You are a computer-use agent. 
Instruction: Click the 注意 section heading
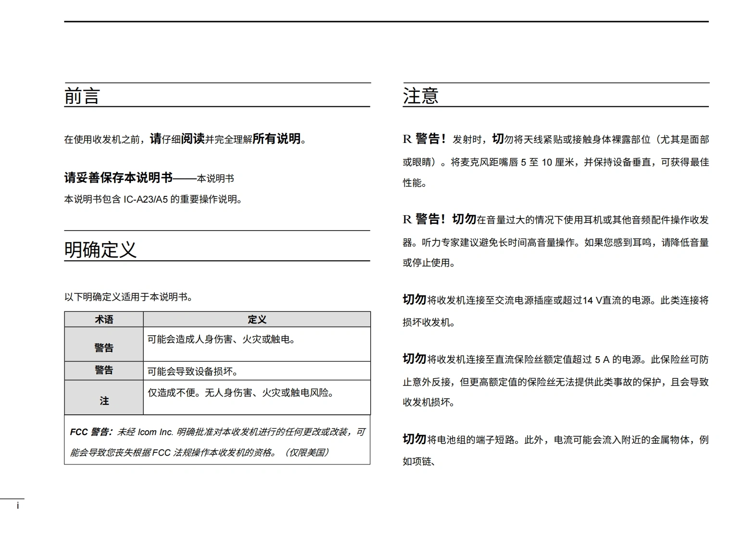pos(421,96)
